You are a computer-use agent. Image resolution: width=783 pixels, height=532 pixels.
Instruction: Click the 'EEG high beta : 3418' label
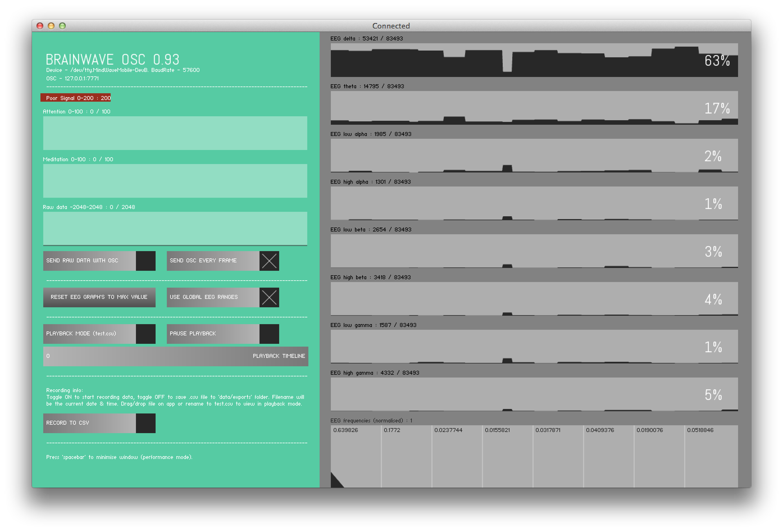(371, 277)
